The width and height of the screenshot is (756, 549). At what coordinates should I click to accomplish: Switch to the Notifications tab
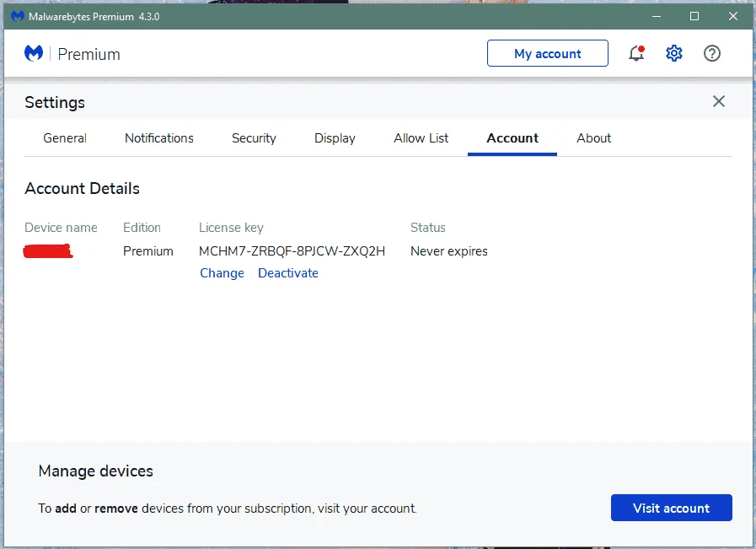pyautogui.click(x=159, y=138)
